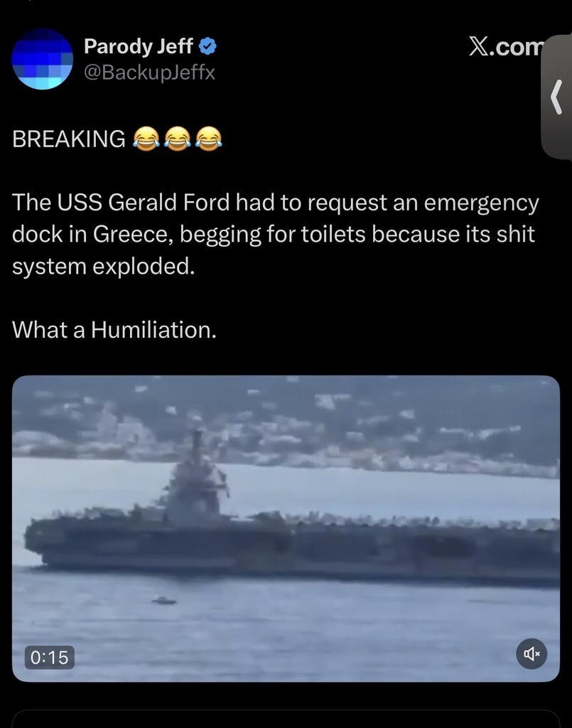Open the quoted card below the video
572x728 pixels.
[286, 719]
